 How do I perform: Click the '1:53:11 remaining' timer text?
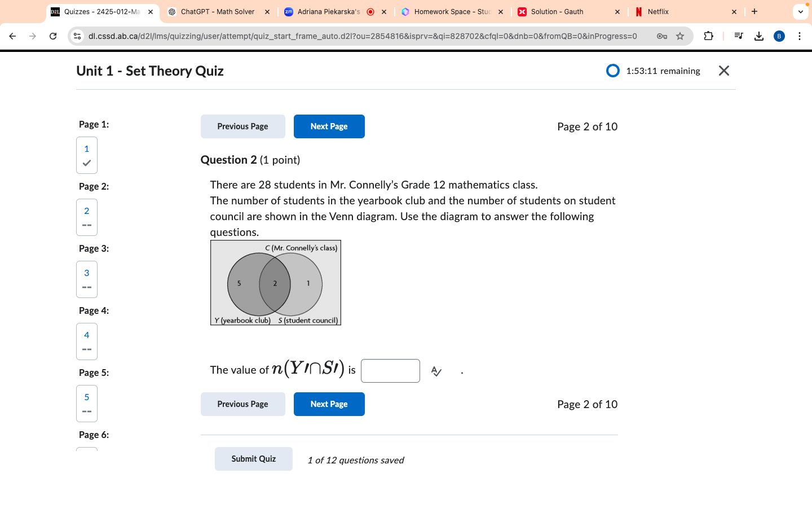[x=663, y=71]
